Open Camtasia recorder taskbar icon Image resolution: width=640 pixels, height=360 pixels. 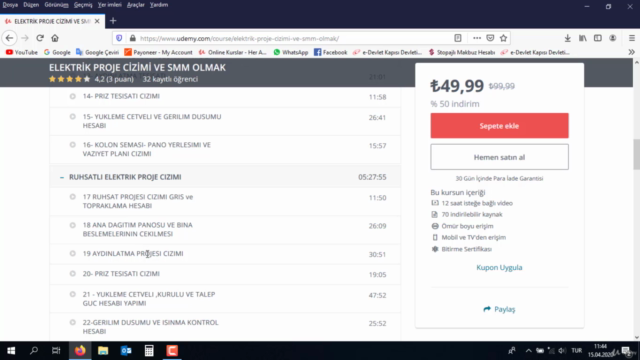pyautogui.click(x=172, y=351)
